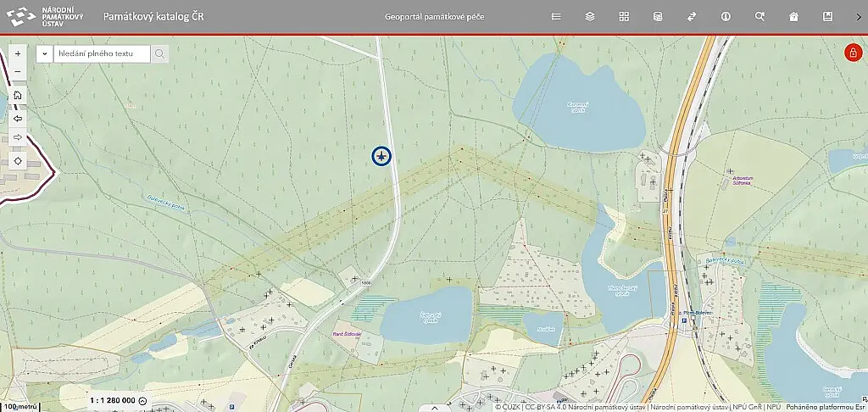
Task: Open search source dropdown arrow
Action: point(44,53)
